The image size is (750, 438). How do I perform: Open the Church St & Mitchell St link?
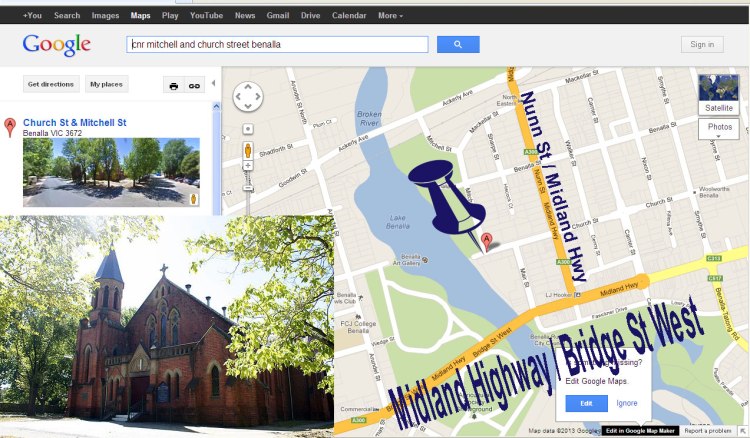point(75,122)
